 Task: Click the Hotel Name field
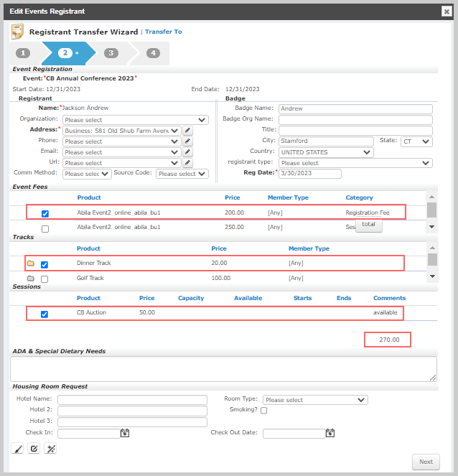click(132, 399)
